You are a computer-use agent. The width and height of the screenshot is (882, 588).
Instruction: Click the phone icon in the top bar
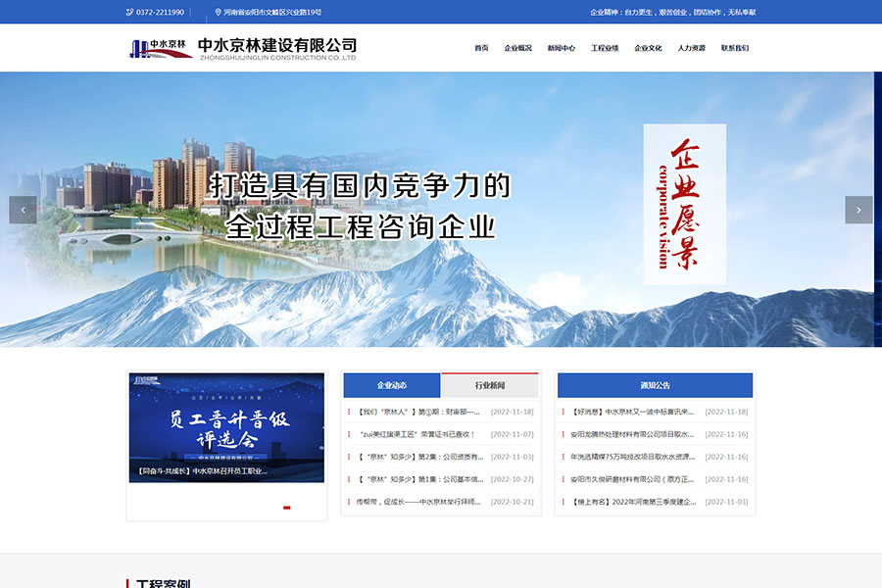128,12
